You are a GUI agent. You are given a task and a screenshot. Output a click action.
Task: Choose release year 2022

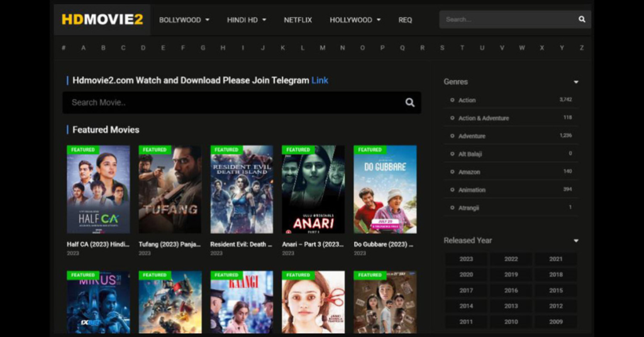pos(511,259)
